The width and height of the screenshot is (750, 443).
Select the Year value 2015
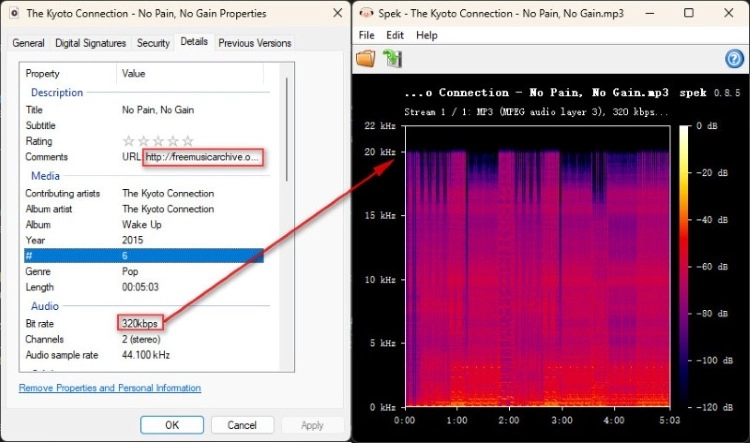(x=132, y=240)
